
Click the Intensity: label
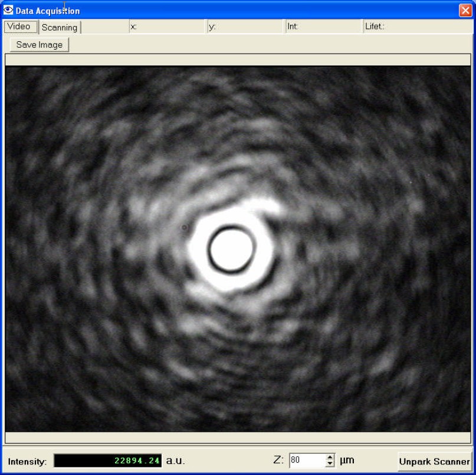(27, 461)
